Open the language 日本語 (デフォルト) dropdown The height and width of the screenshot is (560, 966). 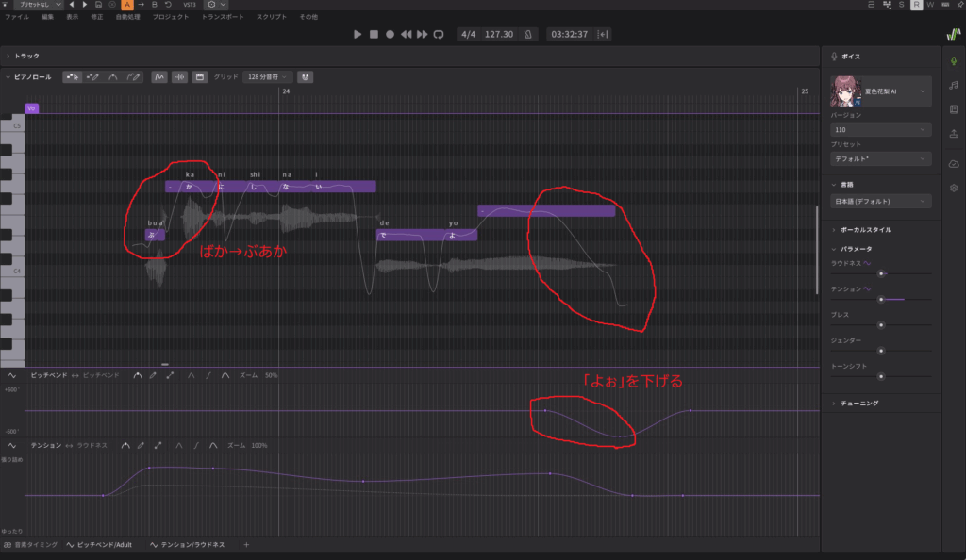880,201
